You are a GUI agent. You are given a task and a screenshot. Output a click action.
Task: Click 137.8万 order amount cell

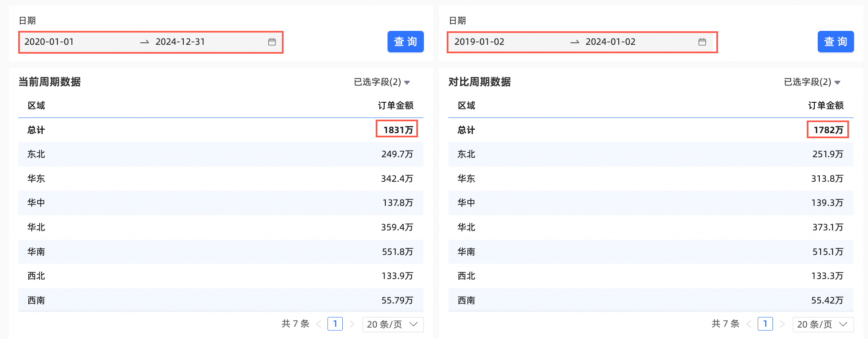coord(398,203)
